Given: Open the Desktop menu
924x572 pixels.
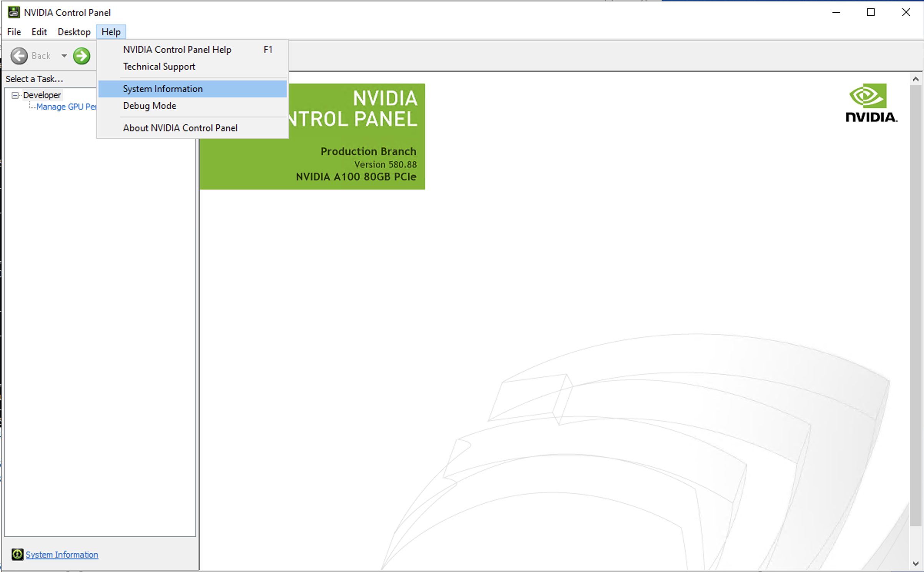Looking at the screenshot, I should (74, 32).
